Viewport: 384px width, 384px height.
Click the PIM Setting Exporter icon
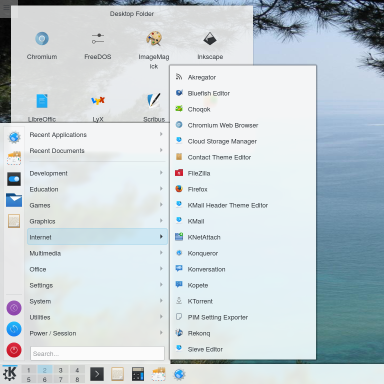179,317
